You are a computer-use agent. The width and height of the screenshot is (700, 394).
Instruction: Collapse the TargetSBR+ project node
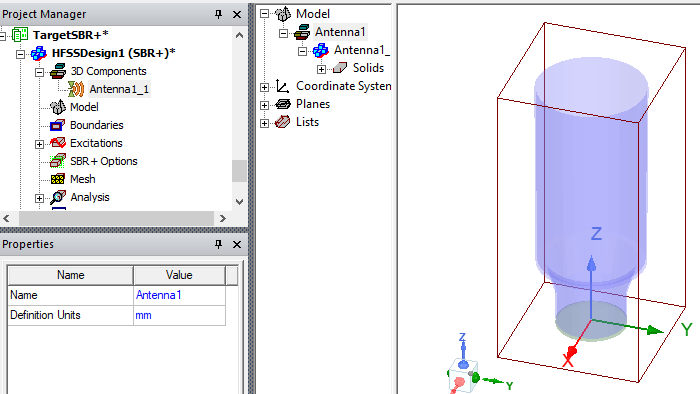[2, 36]
